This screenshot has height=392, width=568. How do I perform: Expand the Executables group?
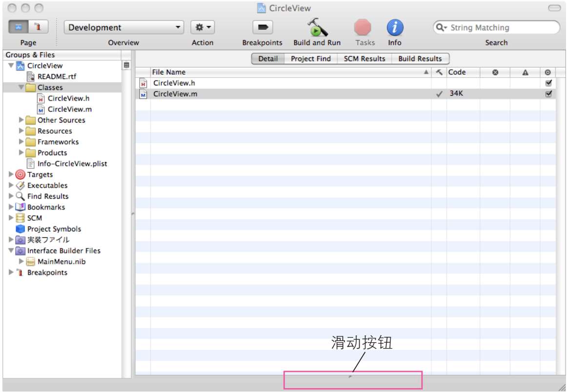click(x=11, y=185)
